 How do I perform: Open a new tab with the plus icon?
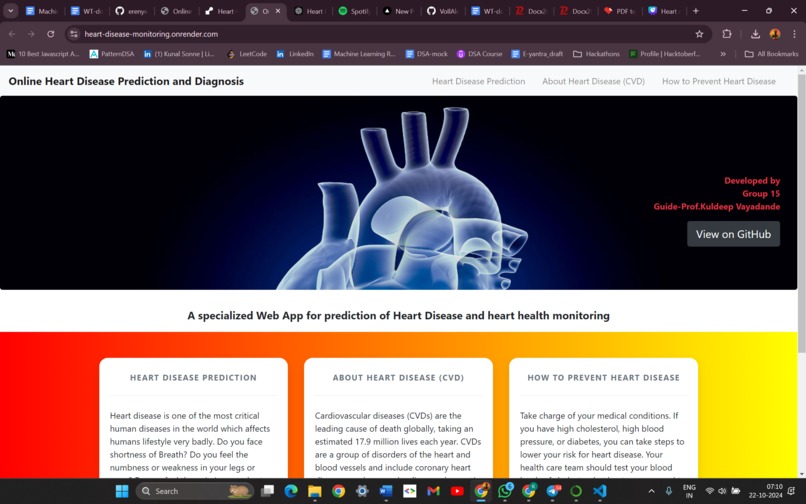(695, 11)
